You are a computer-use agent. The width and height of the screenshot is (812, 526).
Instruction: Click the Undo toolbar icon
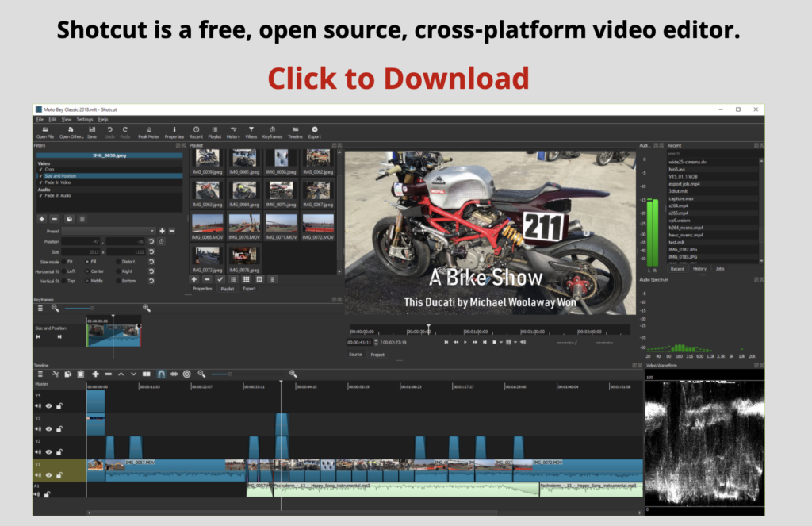tap(109, 132)
